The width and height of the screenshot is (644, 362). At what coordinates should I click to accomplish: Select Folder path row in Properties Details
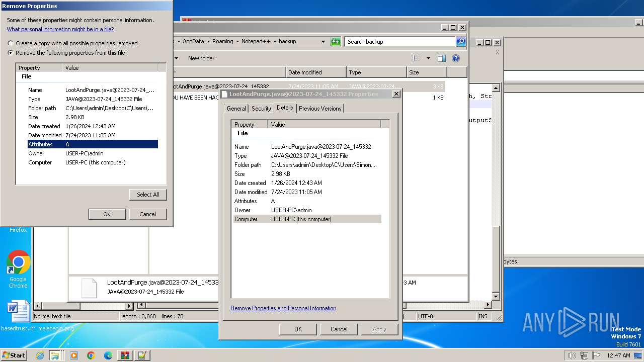pyautogui.click(x=307, y=165)
